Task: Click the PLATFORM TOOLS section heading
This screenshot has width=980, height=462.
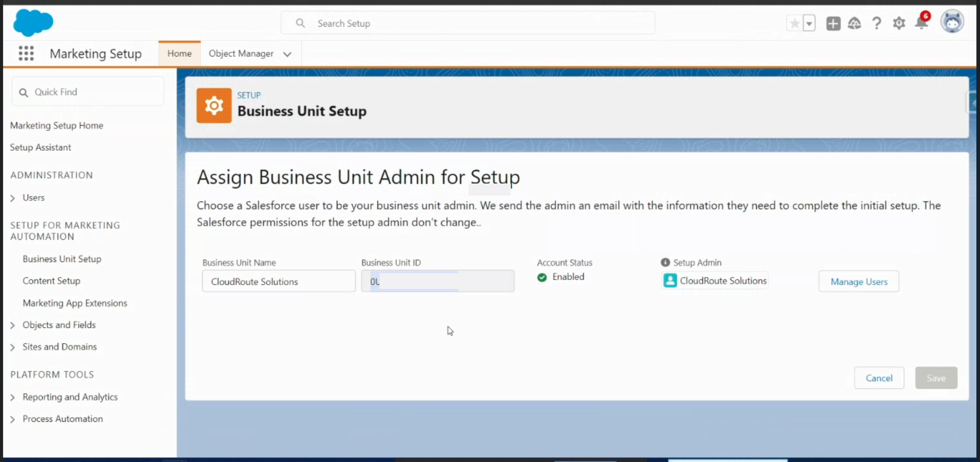Action: click(x=52, y=374)
